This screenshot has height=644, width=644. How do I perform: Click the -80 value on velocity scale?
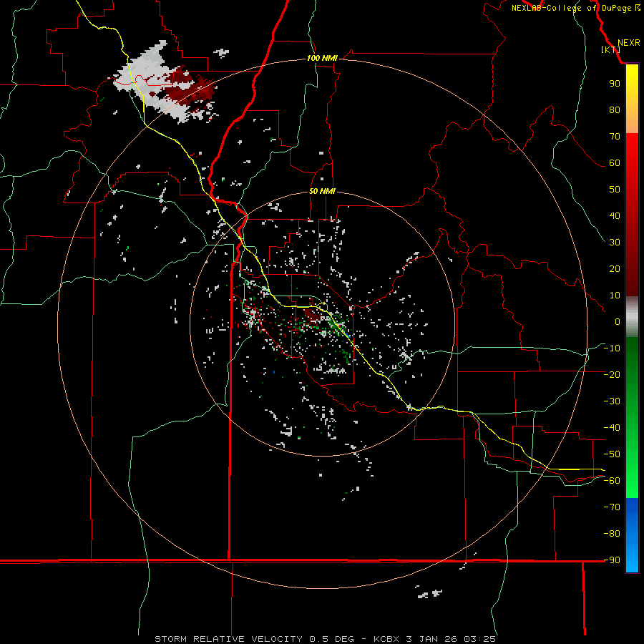coord(612,534)
